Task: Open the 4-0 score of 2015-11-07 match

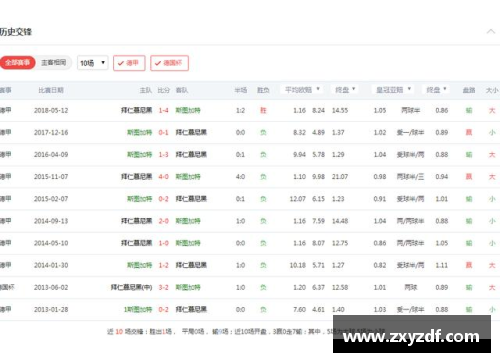Action: 163,177
